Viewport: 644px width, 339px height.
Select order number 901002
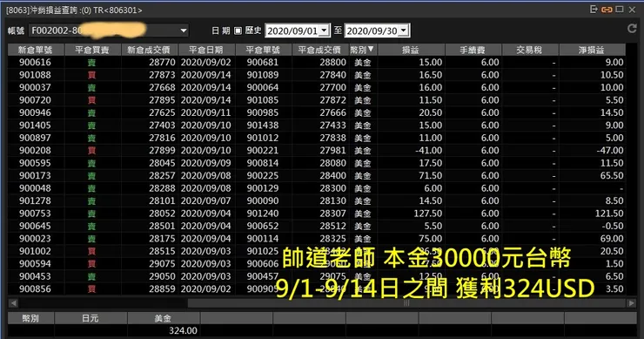tap(36, 251)
